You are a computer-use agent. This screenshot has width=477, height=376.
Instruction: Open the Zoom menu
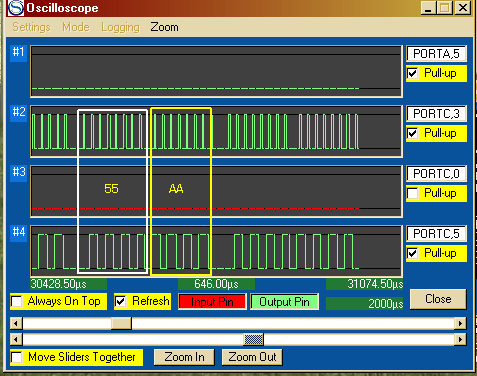tap(164, 27)
